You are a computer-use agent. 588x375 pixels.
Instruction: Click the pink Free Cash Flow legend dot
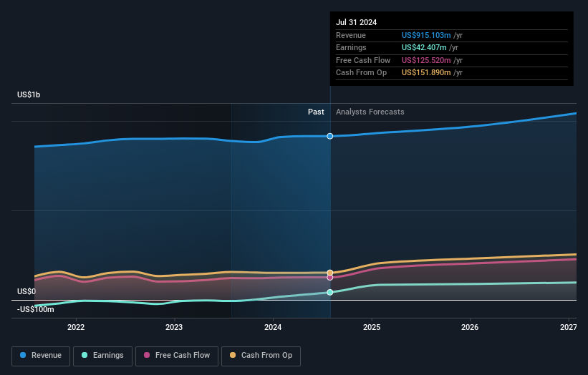coord(147,355)
